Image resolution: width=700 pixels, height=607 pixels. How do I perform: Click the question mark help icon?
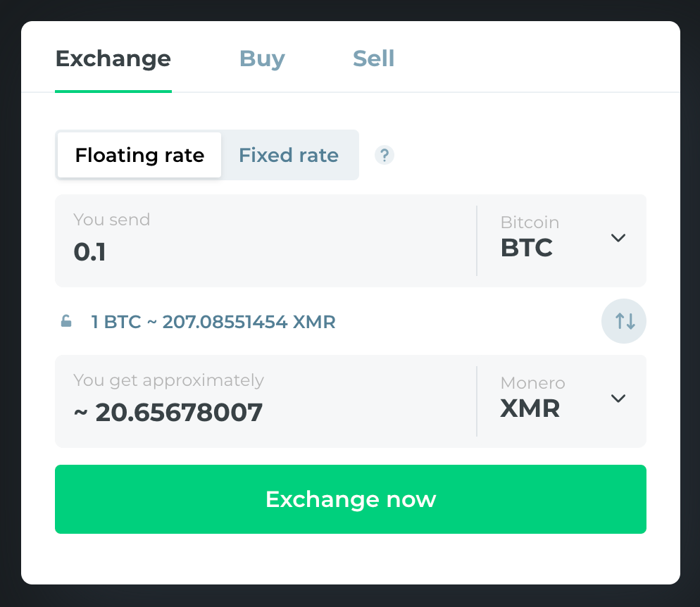click(x=384, y=155)
